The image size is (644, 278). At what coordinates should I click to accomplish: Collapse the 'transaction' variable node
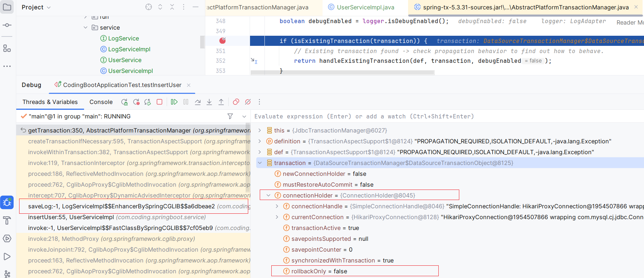click(x=259, y=163)
